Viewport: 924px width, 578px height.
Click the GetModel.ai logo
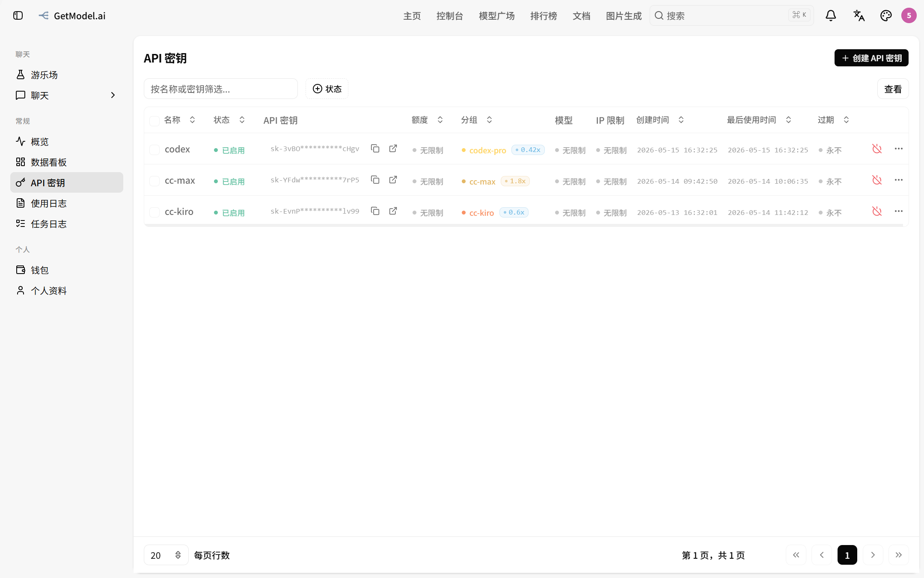[72, 16]
